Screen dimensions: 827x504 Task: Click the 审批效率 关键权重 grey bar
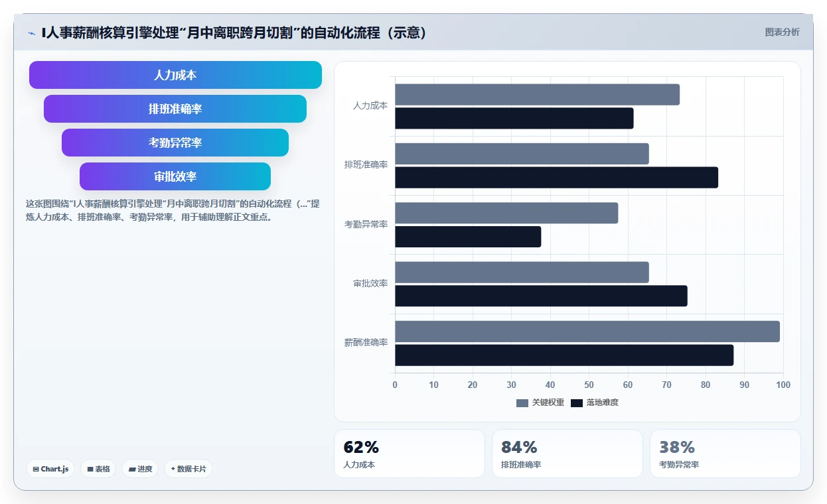(x=522, y=272)
